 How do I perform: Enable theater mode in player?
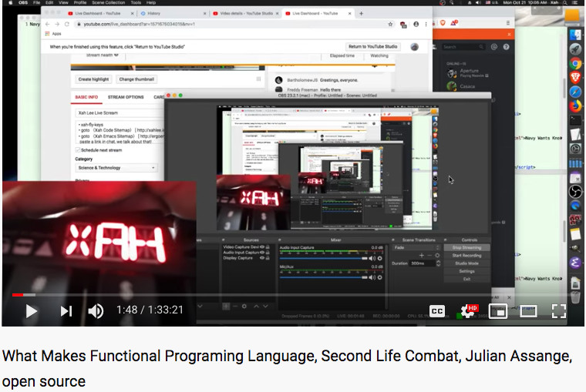[x=528, y=310]
